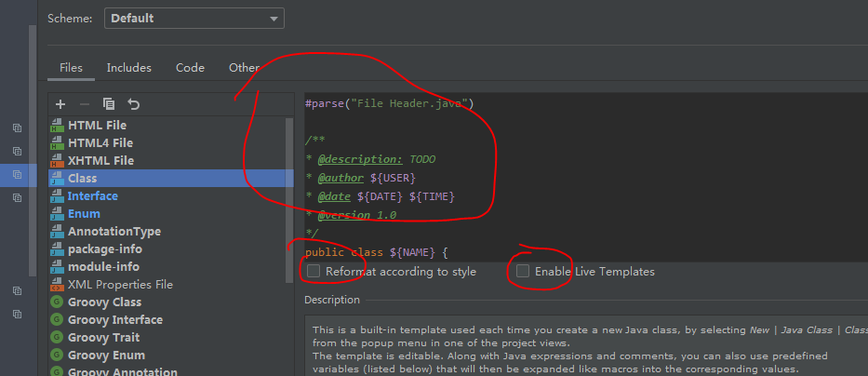868x376 pixels.
Task: Click the Enum Java file icon
Action: [57, 214]
